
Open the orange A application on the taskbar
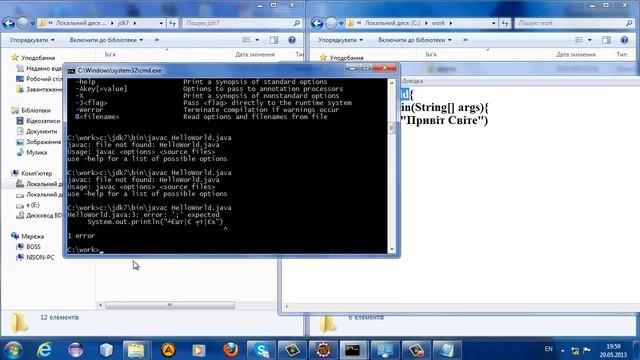click(x=168, y=350)
